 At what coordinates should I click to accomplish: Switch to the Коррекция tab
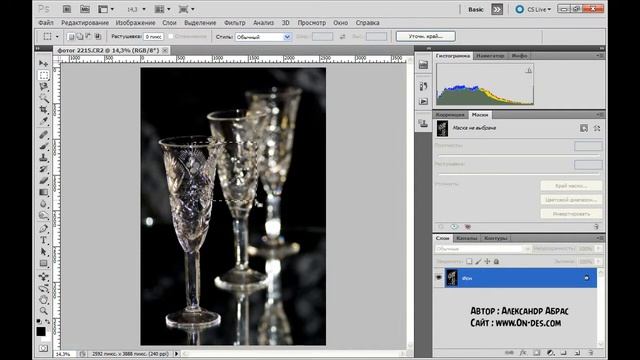[x=450, y=115]
